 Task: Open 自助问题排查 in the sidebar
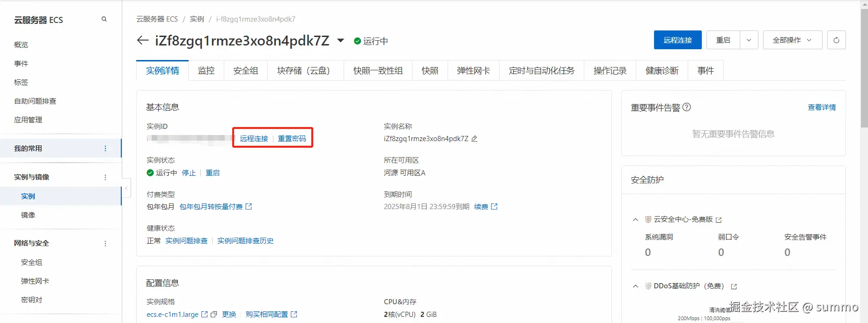click(x=35, y=101)
